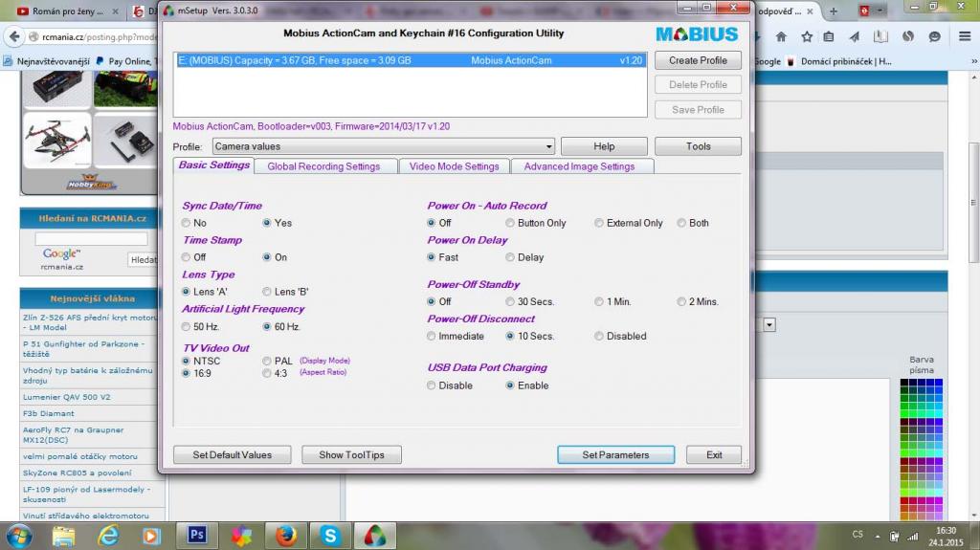
Task: Click the Skype taskbar icon
Action: (330, 535)
